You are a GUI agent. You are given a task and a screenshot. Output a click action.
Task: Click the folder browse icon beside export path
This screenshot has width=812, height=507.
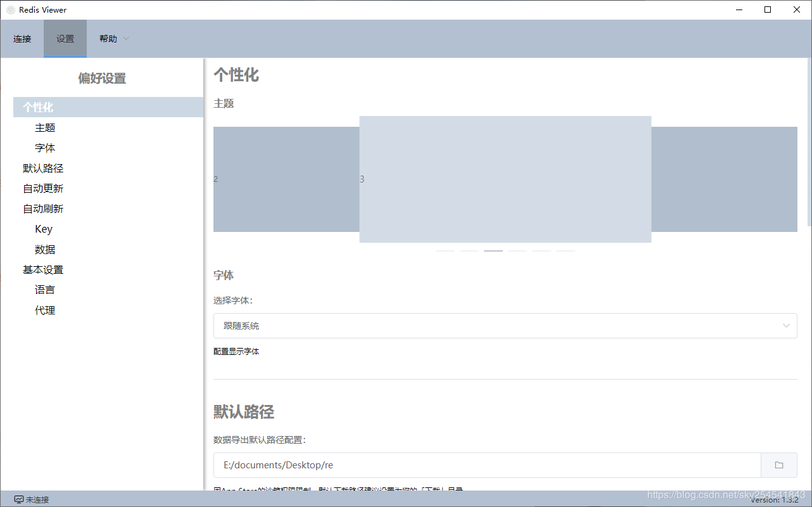pyautogui.click(x=778, y=465)
